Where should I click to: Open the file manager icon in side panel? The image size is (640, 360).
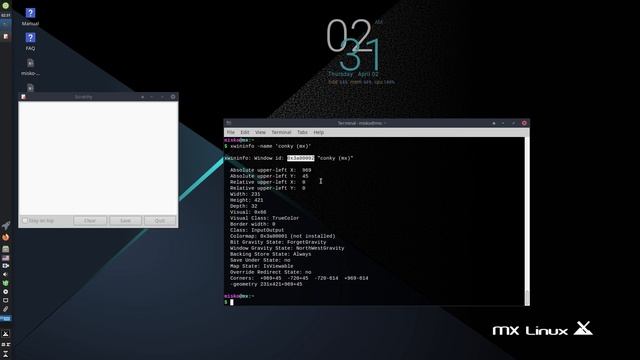(x=5, y=249)
